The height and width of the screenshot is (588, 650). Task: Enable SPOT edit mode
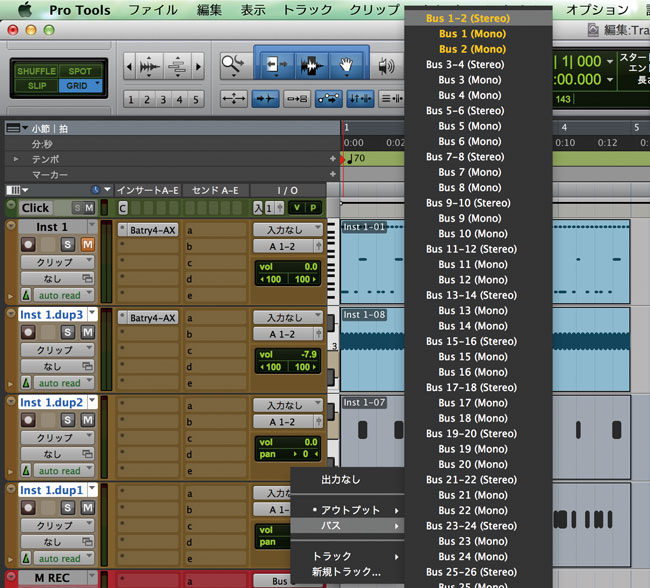80,71
